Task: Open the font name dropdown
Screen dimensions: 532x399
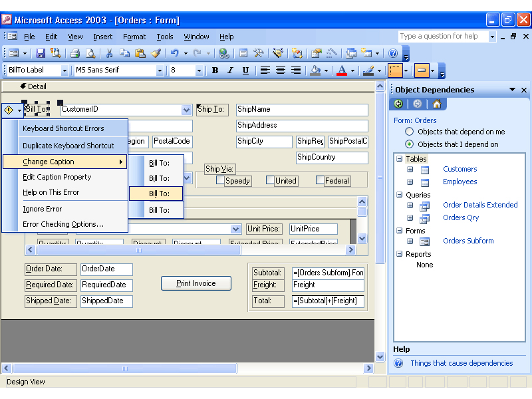Action: pos(160,70)
